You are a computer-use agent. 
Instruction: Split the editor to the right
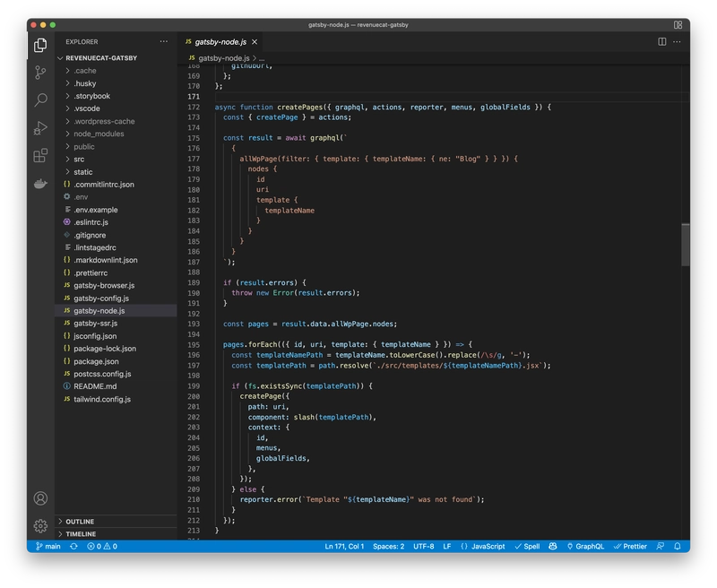[661, 41]
